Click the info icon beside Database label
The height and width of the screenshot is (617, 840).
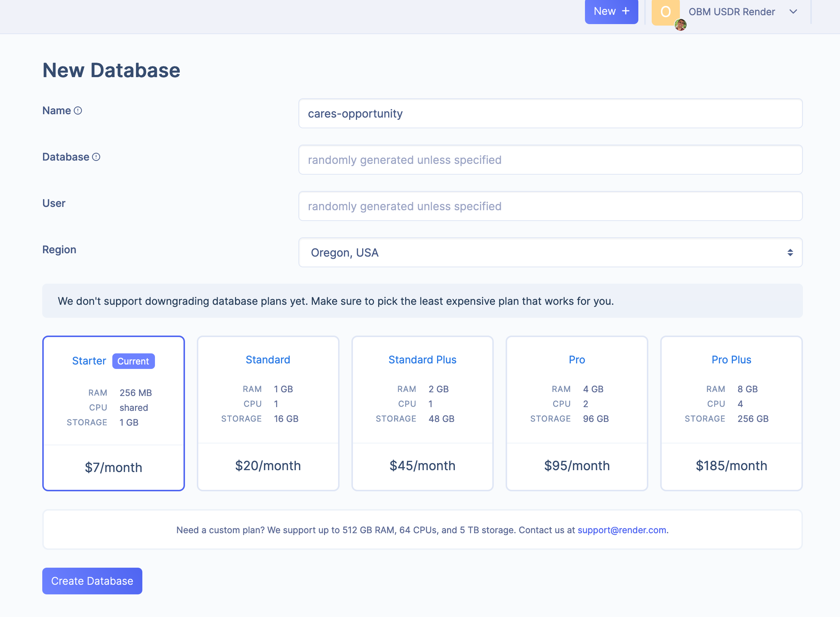[x=96, y=157]
